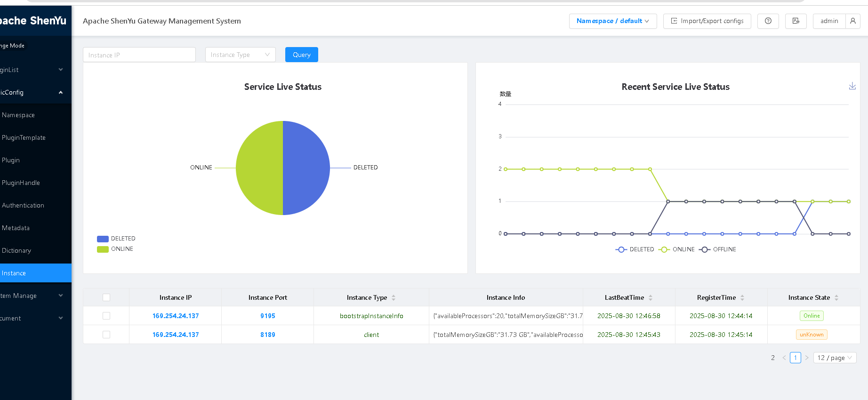Image resolution: width=868 pixels, height=400 pixels.
Task: Click the Query button
Action: pos(301,55)
